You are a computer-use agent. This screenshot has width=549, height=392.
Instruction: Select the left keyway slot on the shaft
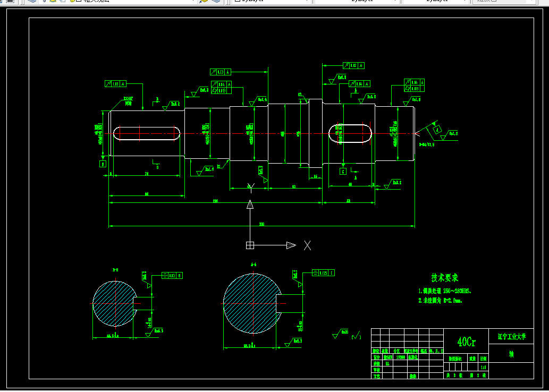coord(146,133)
